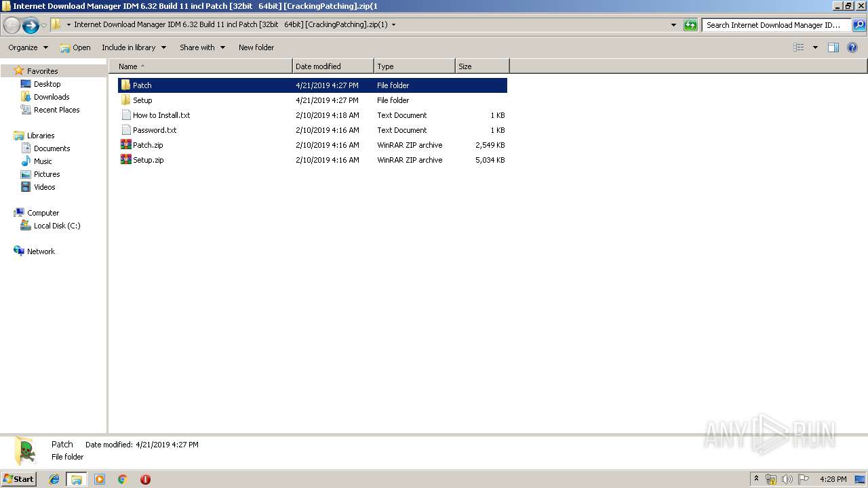Click the address bar path text
868x488 pixels.
(x=231, y=25)
